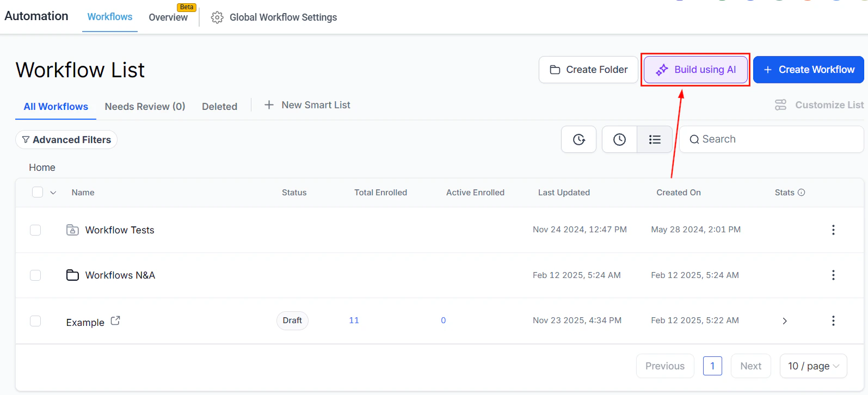The image size is (868, 395).
Task: Click the magnifier icon in Search box
Action: click(x=694, y=140)
